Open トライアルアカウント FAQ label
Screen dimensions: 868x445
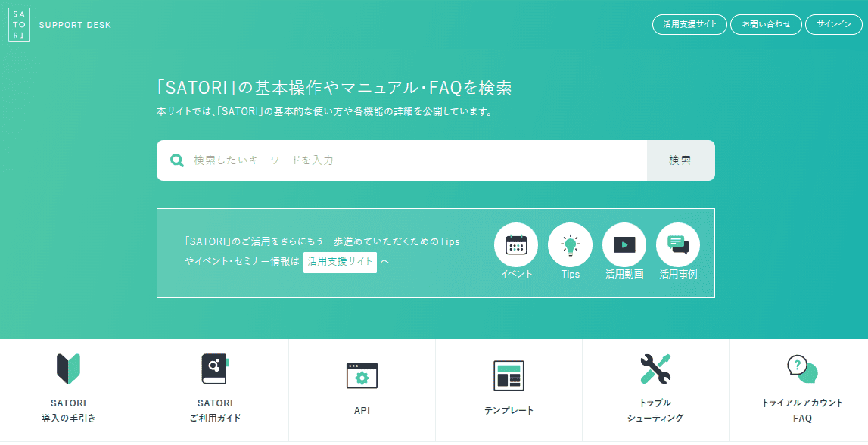coord(802,411)
